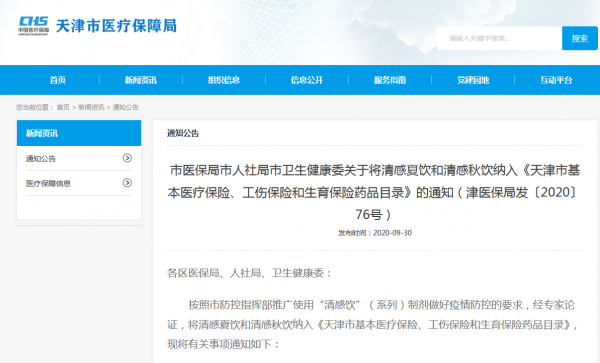Image resolution: width=600 pixels, height=363 pixels.
Task: Click the arrow icon beside 医疗保障信息
Action: 127,183
